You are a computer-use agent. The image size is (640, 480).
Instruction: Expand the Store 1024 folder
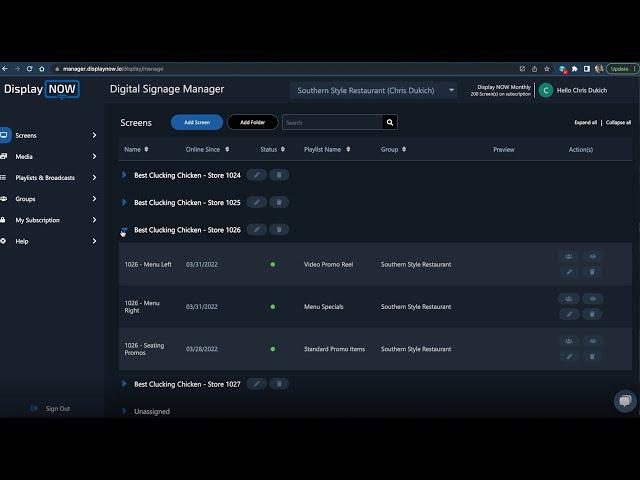(124, 175)
